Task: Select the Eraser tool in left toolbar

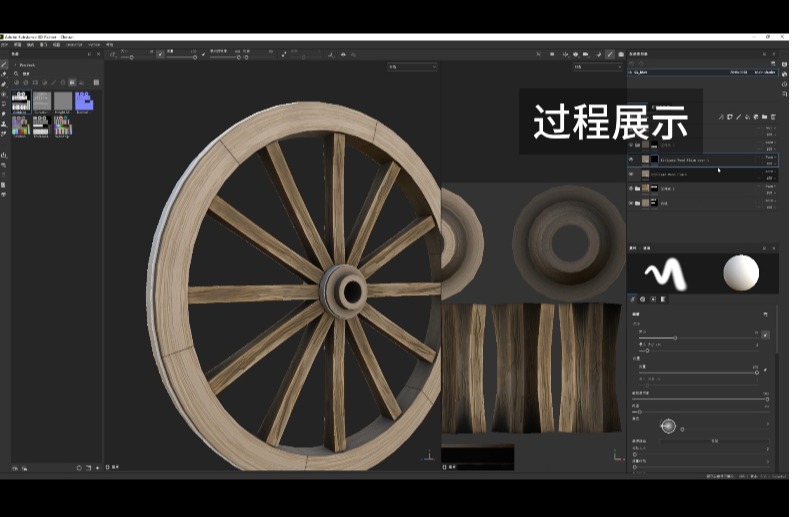Action: [4, 74]
